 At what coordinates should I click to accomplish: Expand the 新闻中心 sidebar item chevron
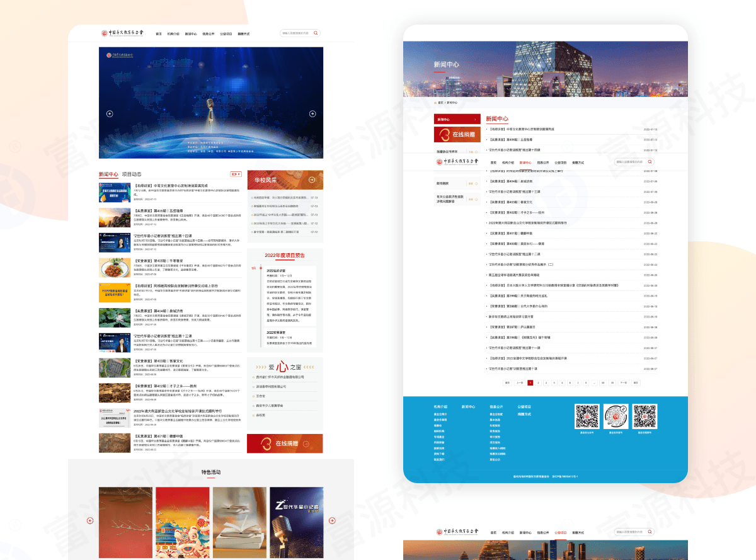click(476, 119)
